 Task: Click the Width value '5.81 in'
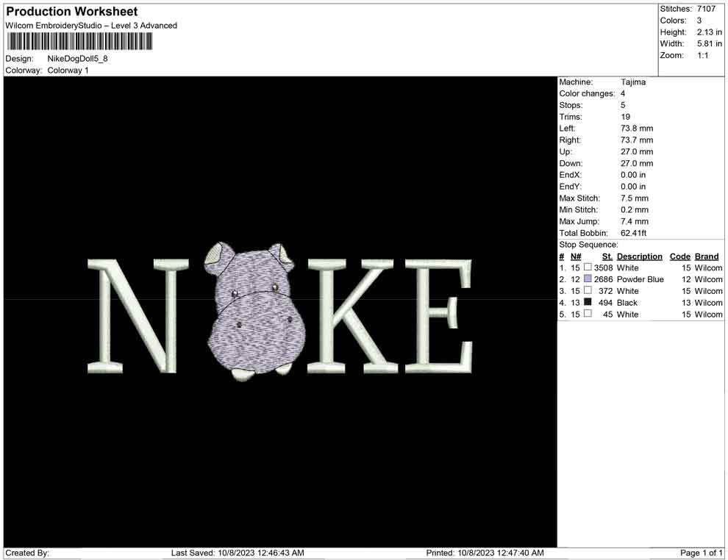pyautogui.click(x=709, y=43)
